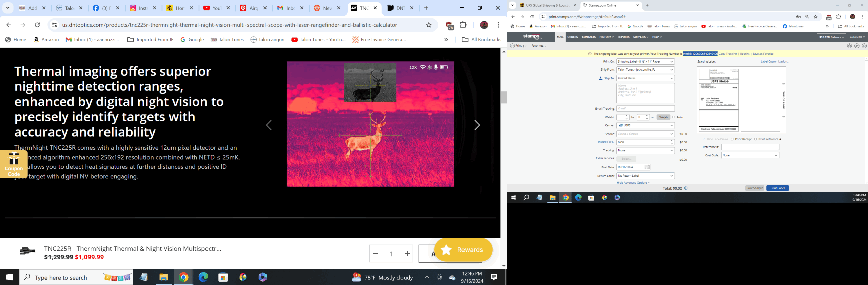Click the Email Tracking input field
Image resolution: width=868 pixels, height=285 pixels.
646,109
